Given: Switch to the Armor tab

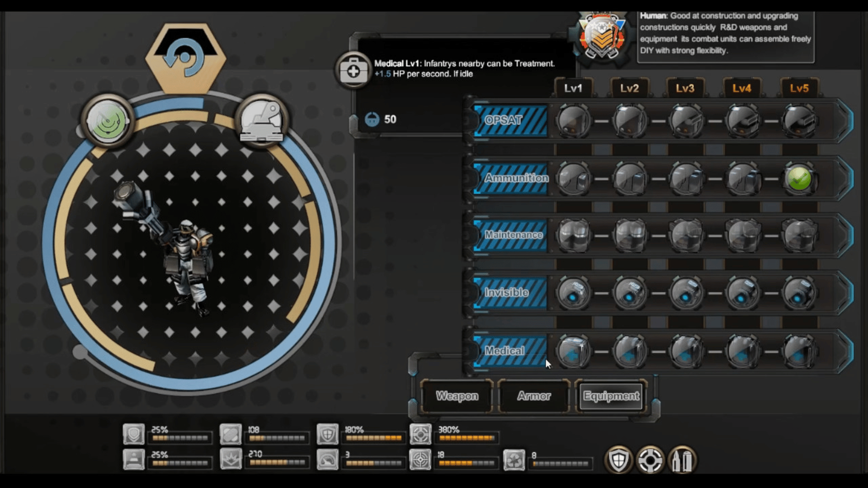Looking at the screenshot, I should [x=534, y=396].
